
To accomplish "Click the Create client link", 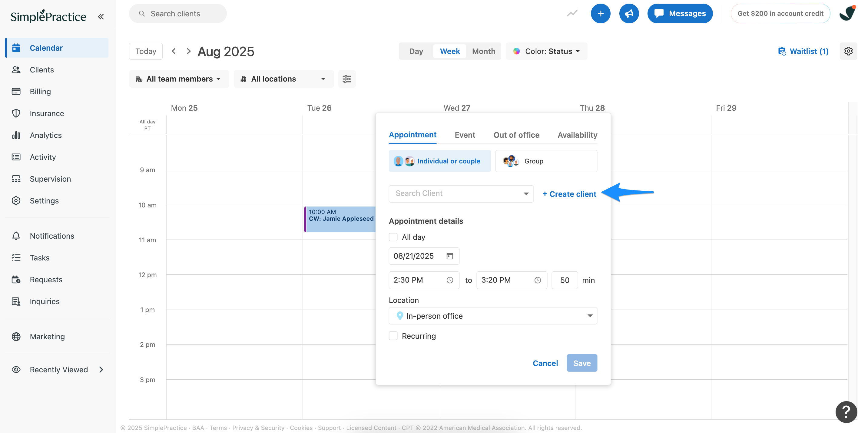I will (x=569, y=194).
